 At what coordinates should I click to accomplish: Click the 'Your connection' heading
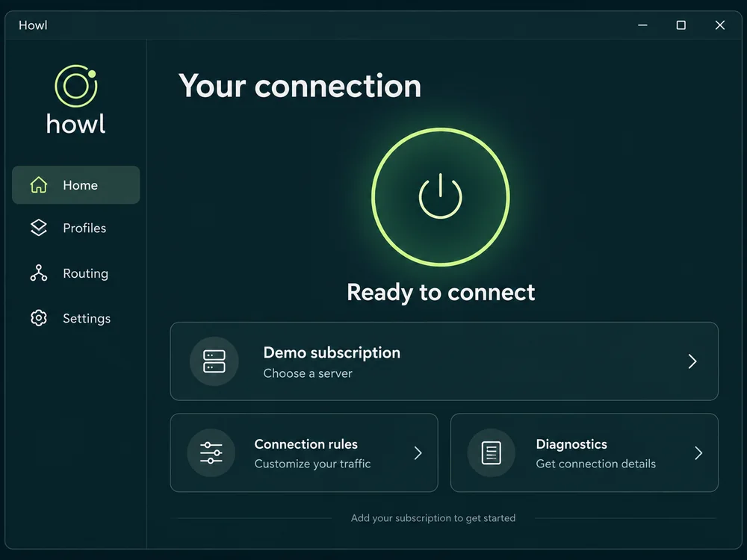(x=300, y=86)
